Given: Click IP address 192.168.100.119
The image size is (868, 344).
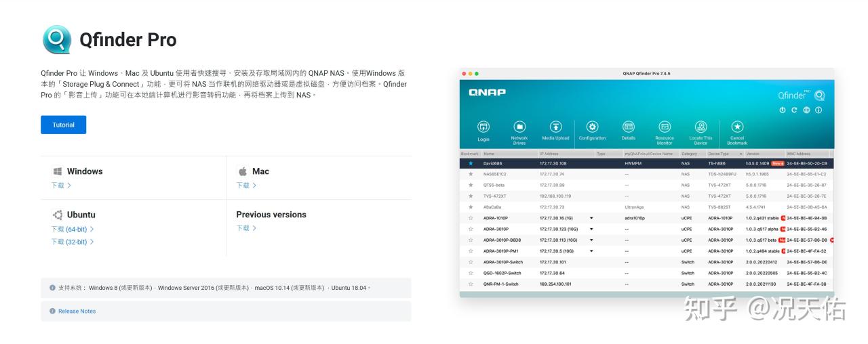Looking at the screenshot, I should (x=555, y=196).
